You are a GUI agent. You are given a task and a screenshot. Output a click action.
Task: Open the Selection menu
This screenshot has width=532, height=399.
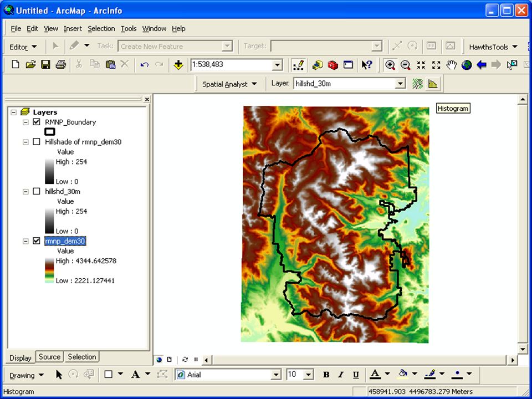point(101,28)
